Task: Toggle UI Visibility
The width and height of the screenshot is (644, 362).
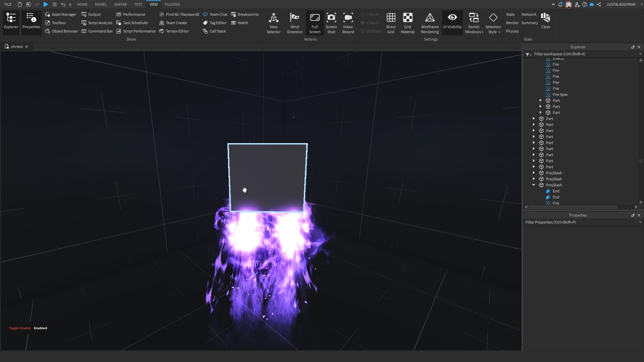Action: [452, 22]
